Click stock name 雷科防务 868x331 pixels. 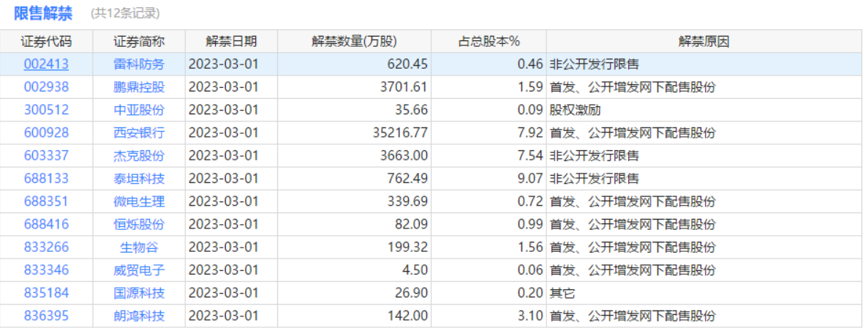click(x=139, y=64)
